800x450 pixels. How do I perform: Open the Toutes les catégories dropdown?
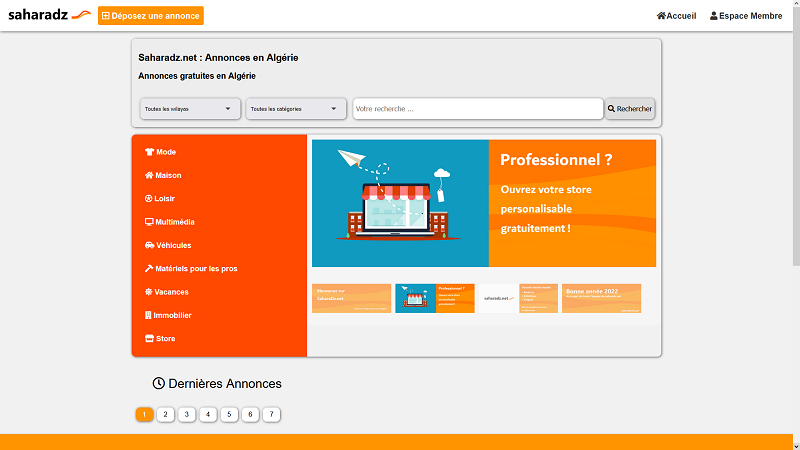pyautogui.click(x=296, y=109)
